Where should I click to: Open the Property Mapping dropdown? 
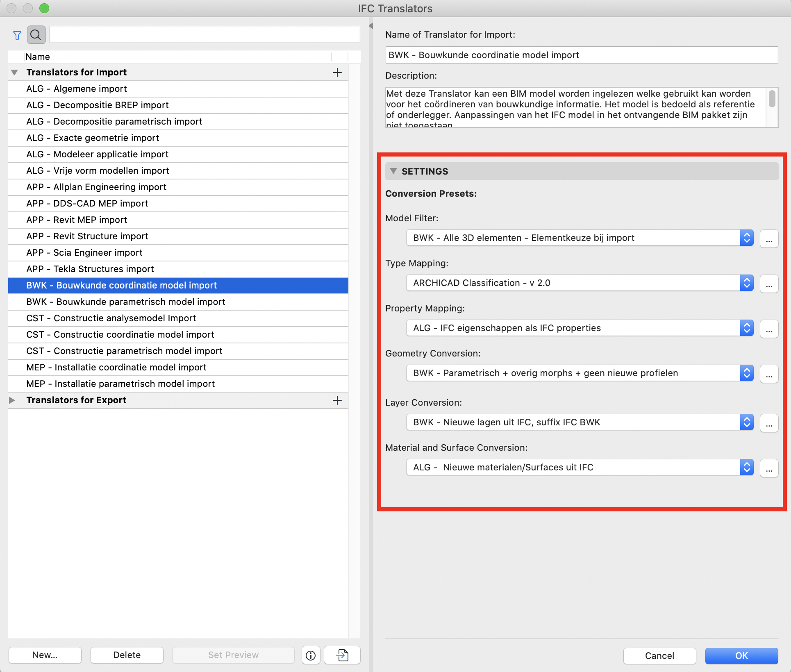pos(580,328)
